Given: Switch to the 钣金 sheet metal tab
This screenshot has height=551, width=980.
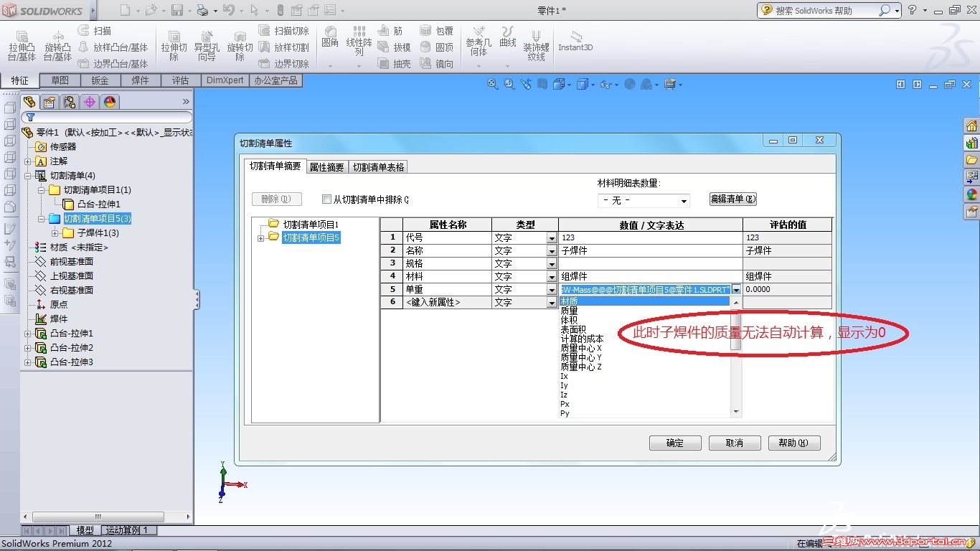Looking at the screenshot, I should 100,80.
